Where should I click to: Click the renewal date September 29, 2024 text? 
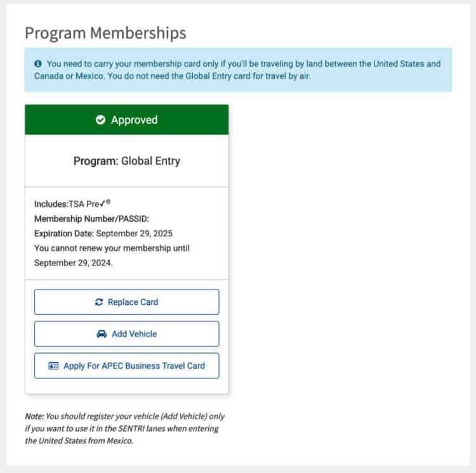coord(73,263)
